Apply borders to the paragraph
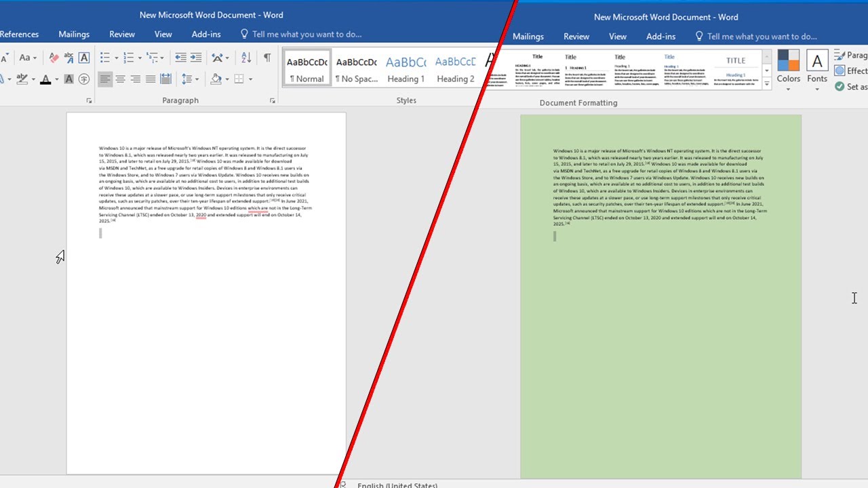The height and width of the screenshot is (488, 868). coord(239,79)
